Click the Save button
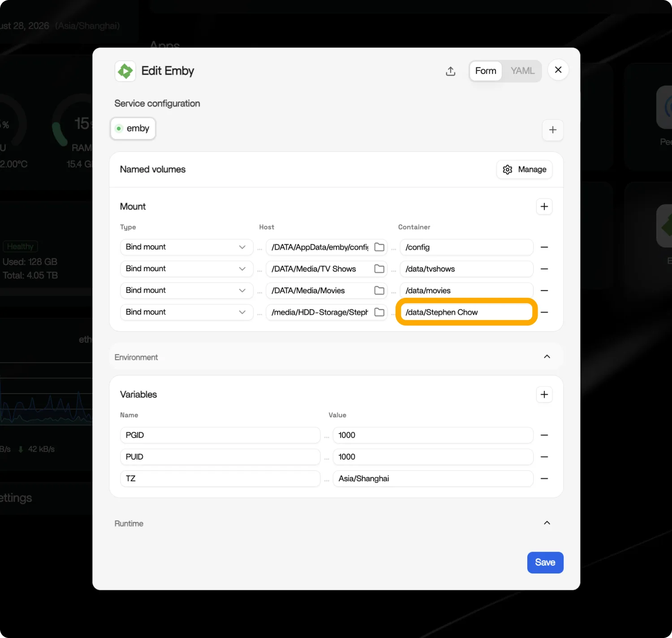This screenshot has height=638, width=672. coord(545,563)
